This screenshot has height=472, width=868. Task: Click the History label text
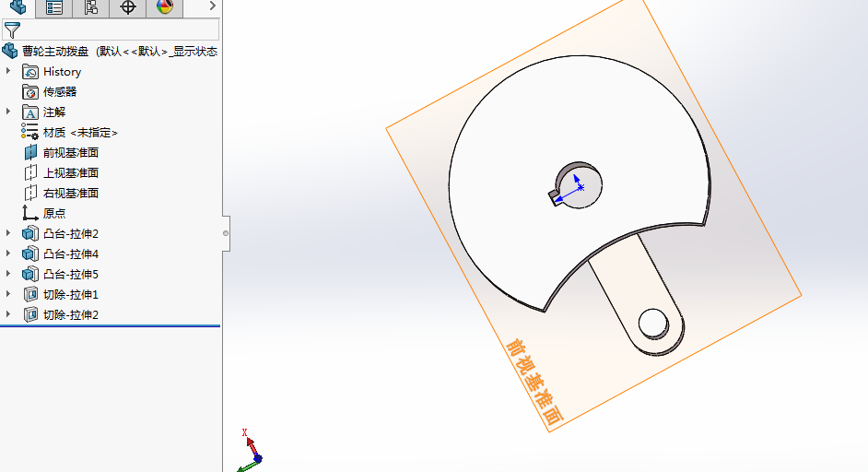click(x=62, y=72)
